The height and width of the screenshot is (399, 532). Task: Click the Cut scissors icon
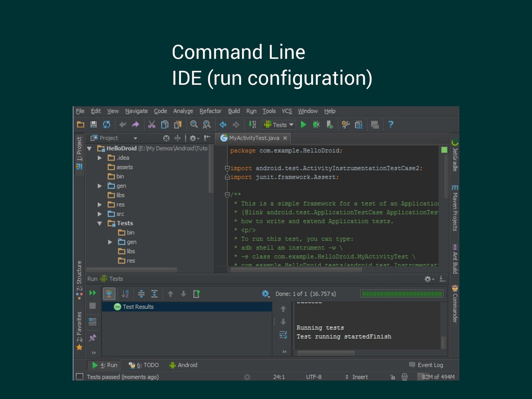151,125
